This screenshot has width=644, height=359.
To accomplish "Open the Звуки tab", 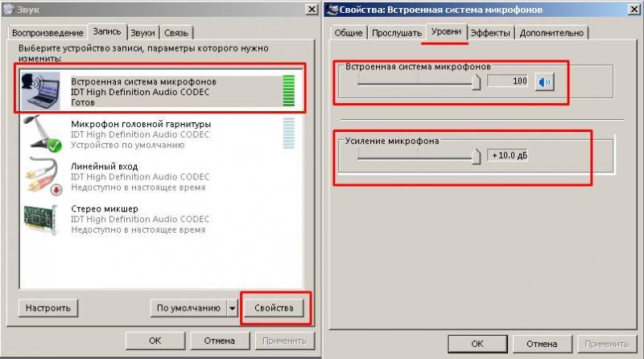I will [x=143, y=33].
